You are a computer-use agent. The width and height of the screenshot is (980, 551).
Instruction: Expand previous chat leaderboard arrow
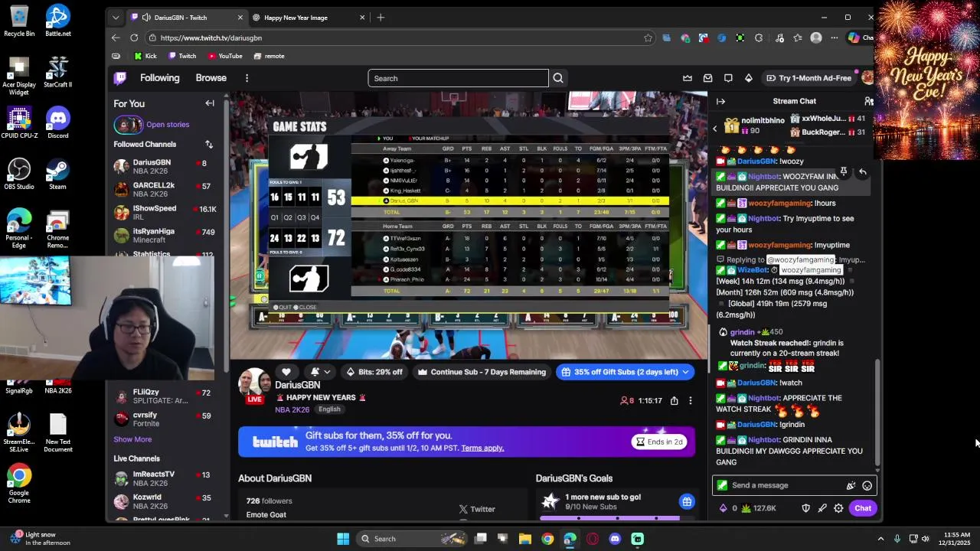coord(715,129)
